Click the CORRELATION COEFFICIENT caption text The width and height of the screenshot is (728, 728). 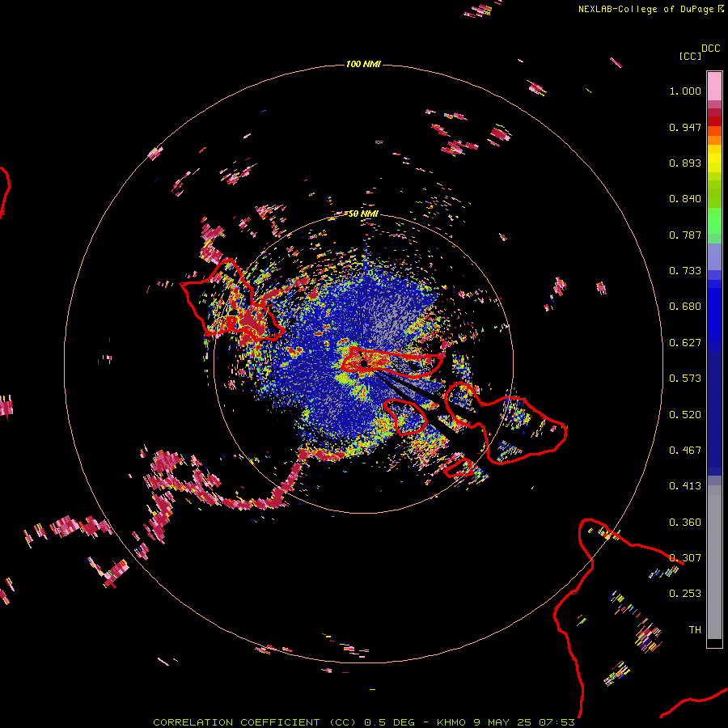click(237, 722)
